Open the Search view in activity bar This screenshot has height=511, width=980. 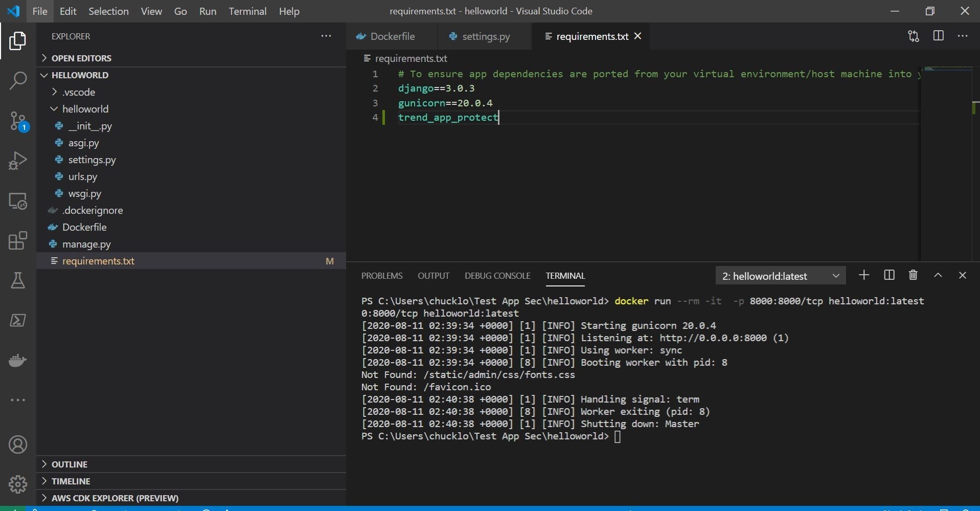18,81
